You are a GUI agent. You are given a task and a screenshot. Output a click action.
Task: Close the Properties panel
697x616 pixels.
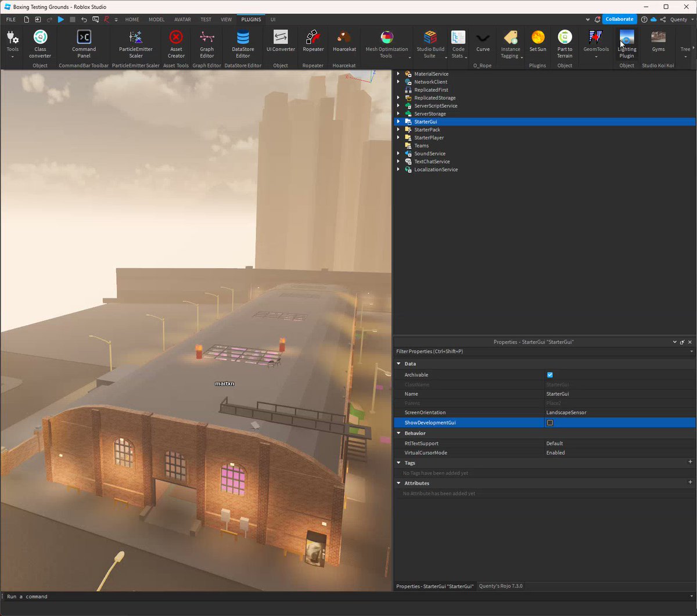click(690, 343)
